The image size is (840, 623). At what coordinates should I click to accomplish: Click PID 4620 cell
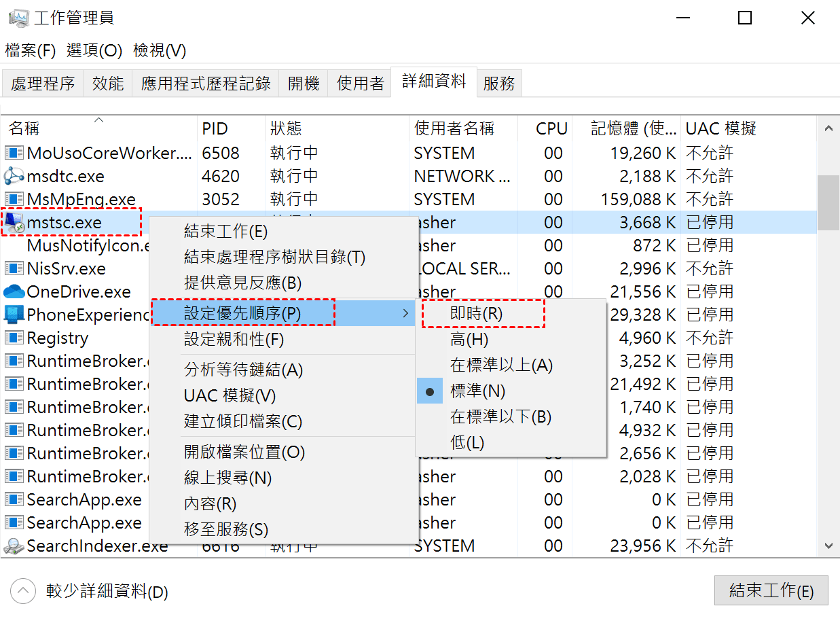[221, 176]
